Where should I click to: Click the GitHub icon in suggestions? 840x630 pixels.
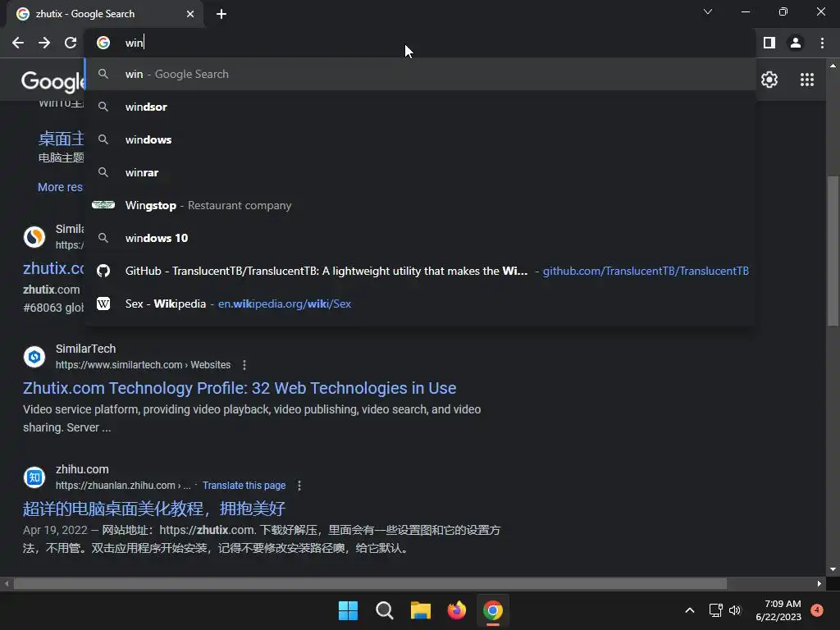(x=103, y=271)
